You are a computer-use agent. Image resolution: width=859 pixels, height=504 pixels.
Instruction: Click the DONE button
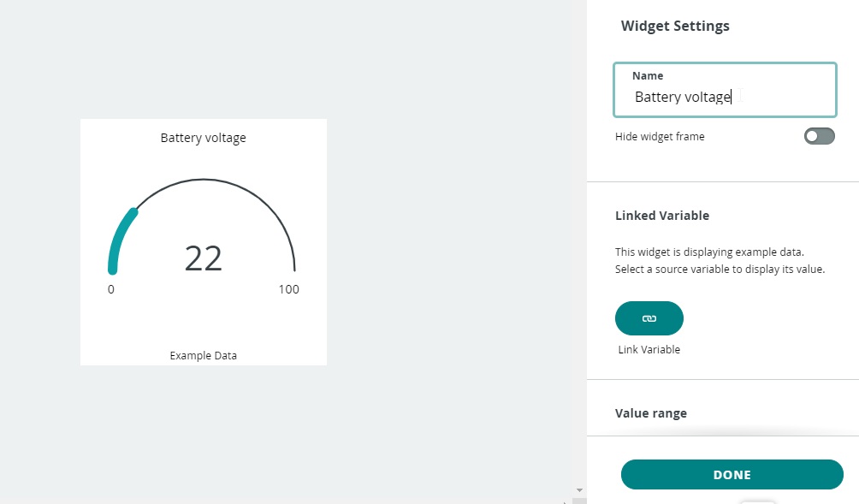click(732, 474)
